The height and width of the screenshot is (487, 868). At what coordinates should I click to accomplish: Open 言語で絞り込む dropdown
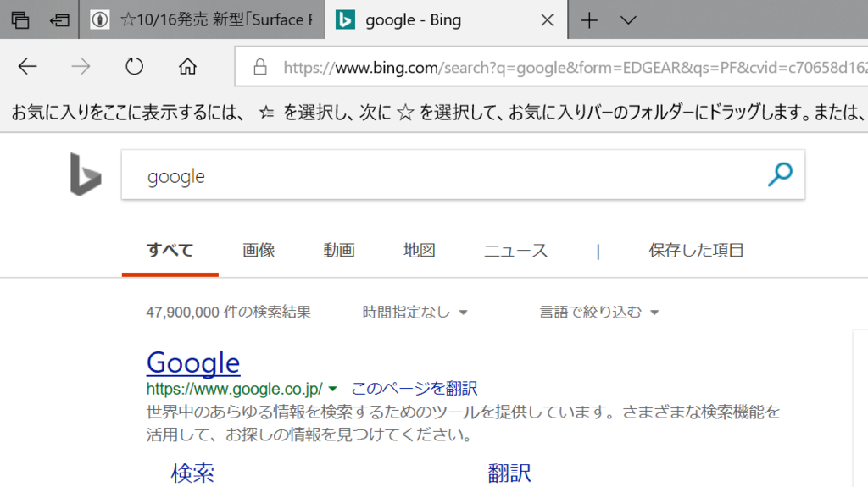599,313
